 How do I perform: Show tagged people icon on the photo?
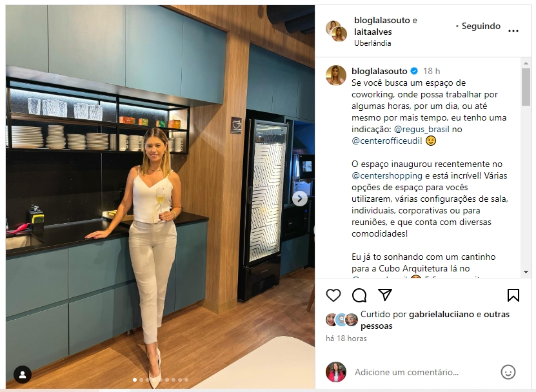[x=23, y=375]
